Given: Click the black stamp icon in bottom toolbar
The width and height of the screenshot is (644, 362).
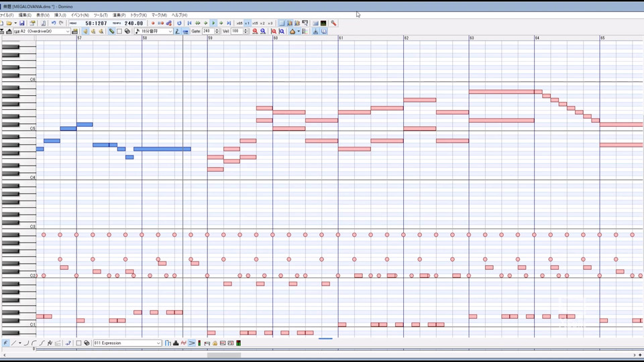Looking at the screenshot, I should tap(176, 343).
